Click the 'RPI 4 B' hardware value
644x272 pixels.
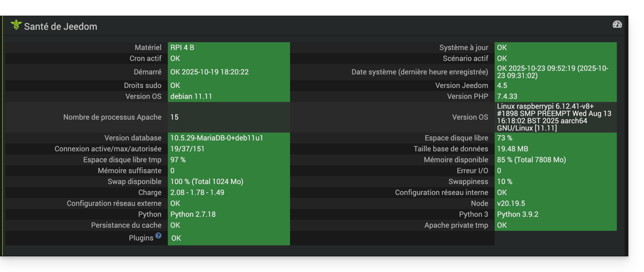(x=182, y=47)
